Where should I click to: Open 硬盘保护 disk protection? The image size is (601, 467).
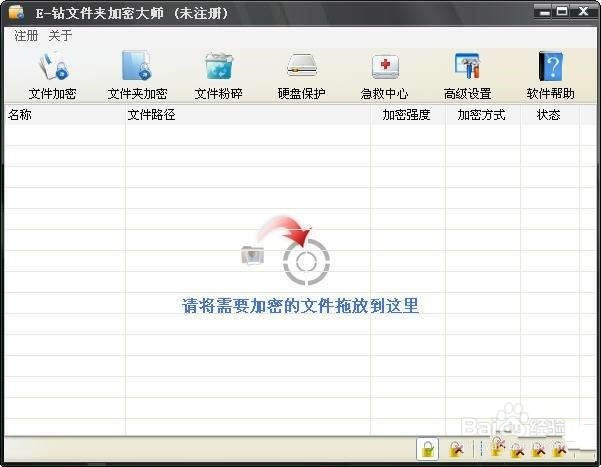pyautogui.click(x=302, y=76)
